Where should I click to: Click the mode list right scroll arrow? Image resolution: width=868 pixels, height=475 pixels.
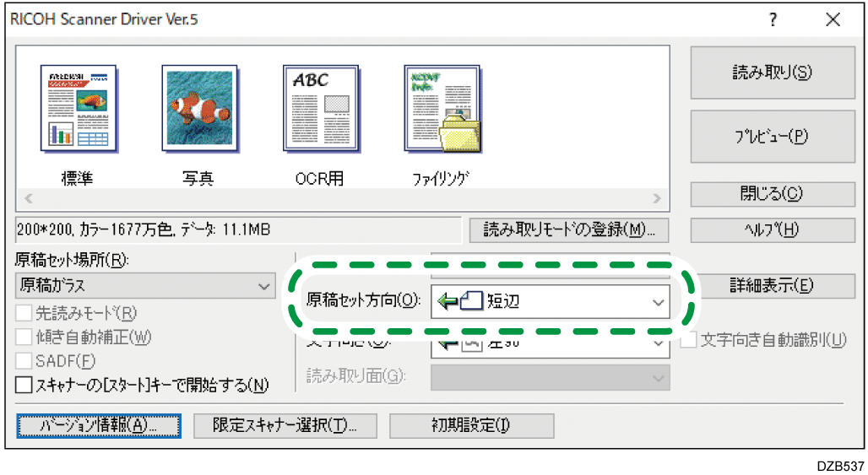[657, 198]
